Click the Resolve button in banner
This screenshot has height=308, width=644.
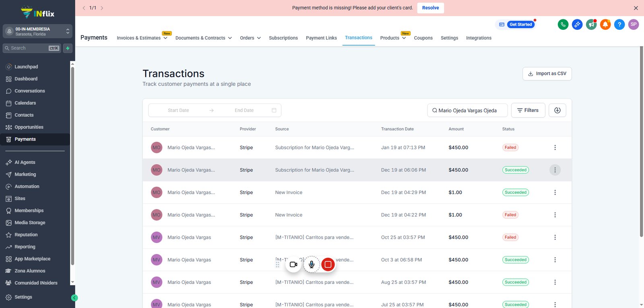coord(431,8)
